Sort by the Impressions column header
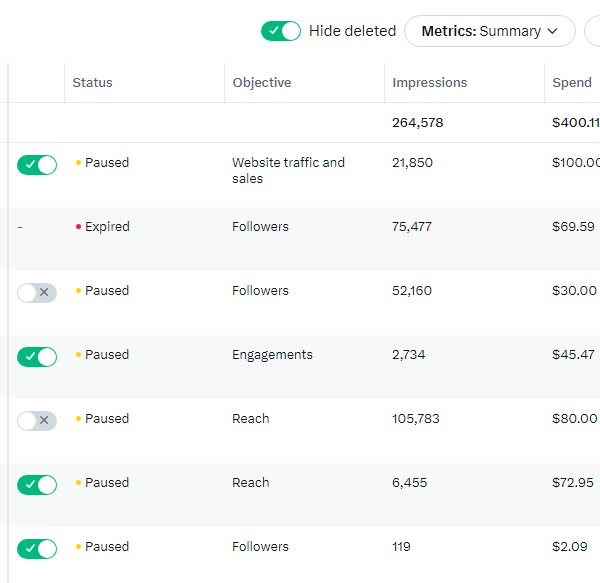Screen dimensions: 600x583 click(x=430, y=83)
